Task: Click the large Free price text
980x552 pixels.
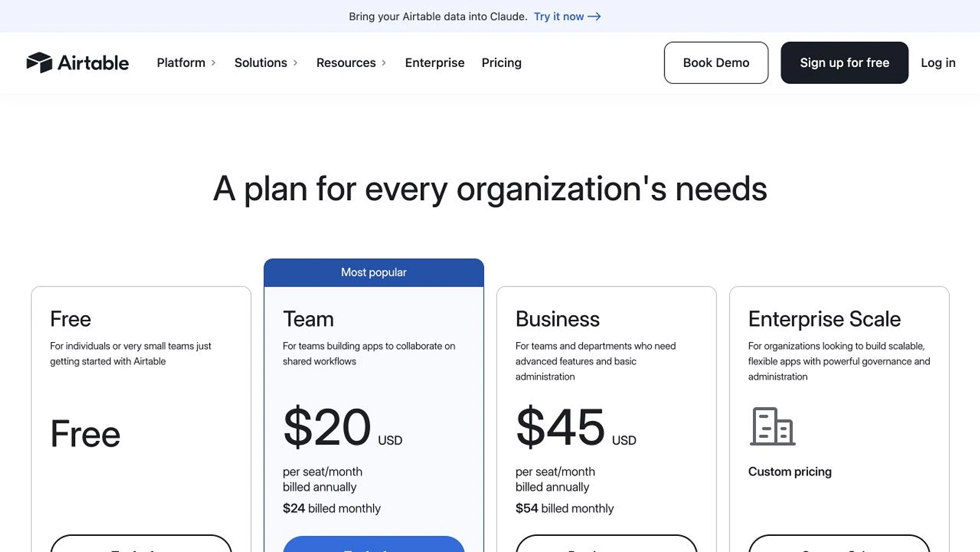Action: point(85,434)
